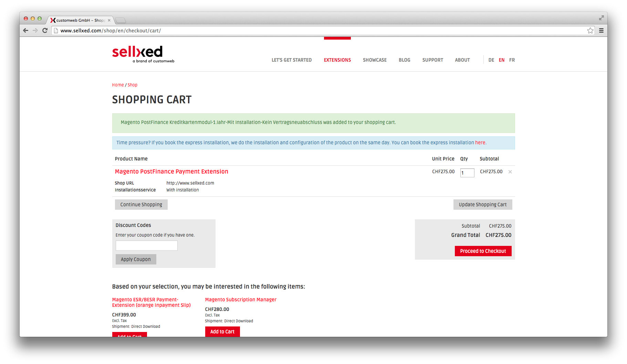The height and width of the screenshot is (364, 627).
Task: Click the sellxed logo
Action: tap(143, 54)
